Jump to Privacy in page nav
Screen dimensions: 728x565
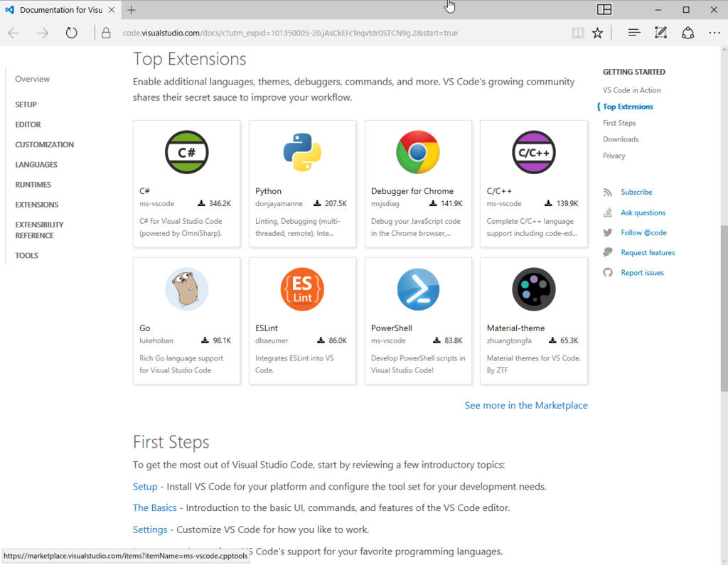tap(614, 156)
